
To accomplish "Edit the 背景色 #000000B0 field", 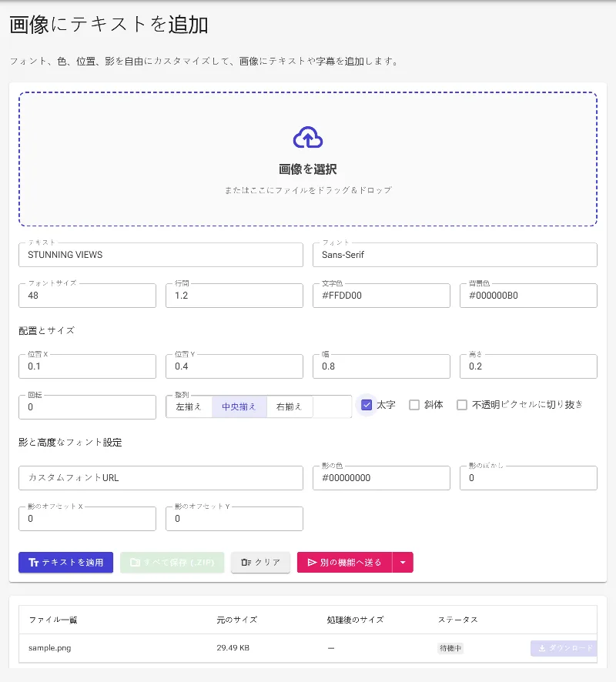I will click(528, 296).
